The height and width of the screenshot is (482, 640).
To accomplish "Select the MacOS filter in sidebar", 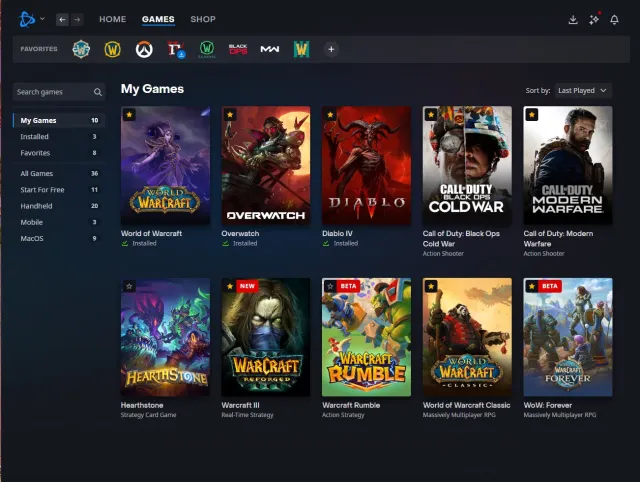I will [x=59, y=238].
